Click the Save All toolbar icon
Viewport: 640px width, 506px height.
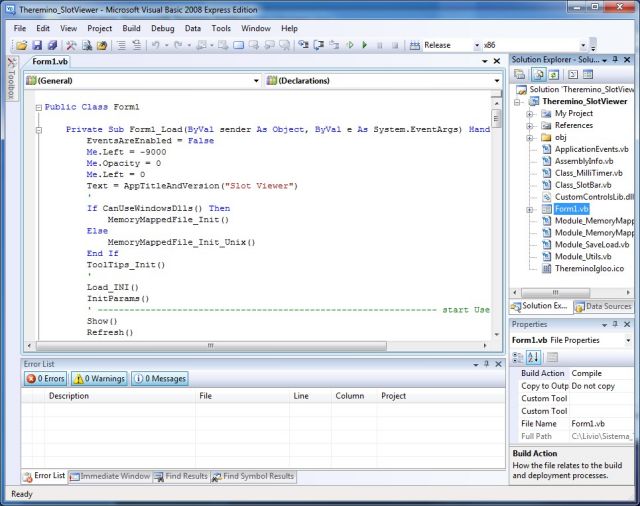pos(53,45)
